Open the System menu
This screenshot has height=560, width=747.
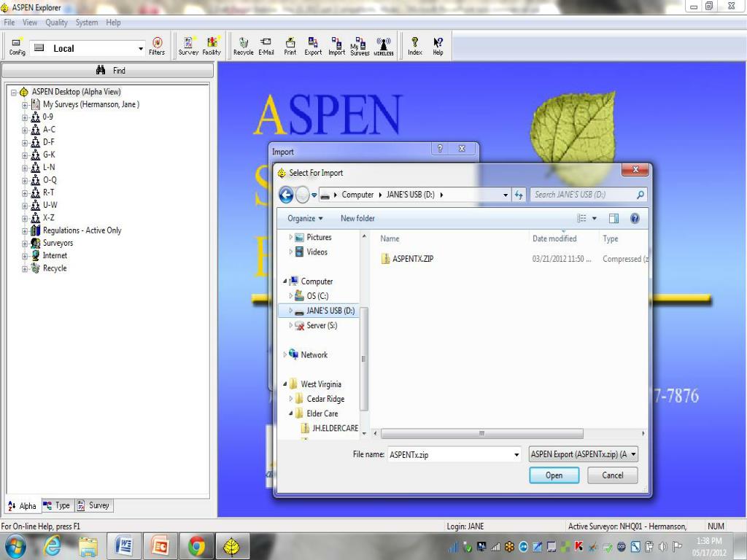tap(87, 23)
